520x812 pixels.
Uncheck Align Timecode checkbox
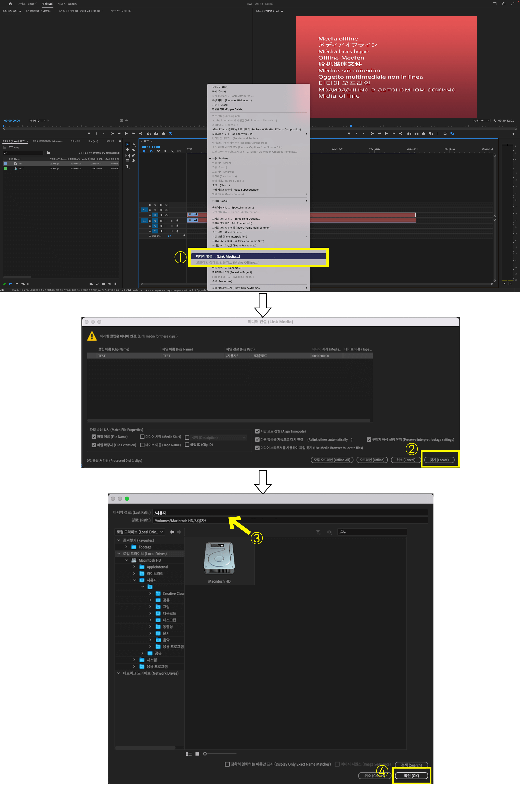click(257, 431)
